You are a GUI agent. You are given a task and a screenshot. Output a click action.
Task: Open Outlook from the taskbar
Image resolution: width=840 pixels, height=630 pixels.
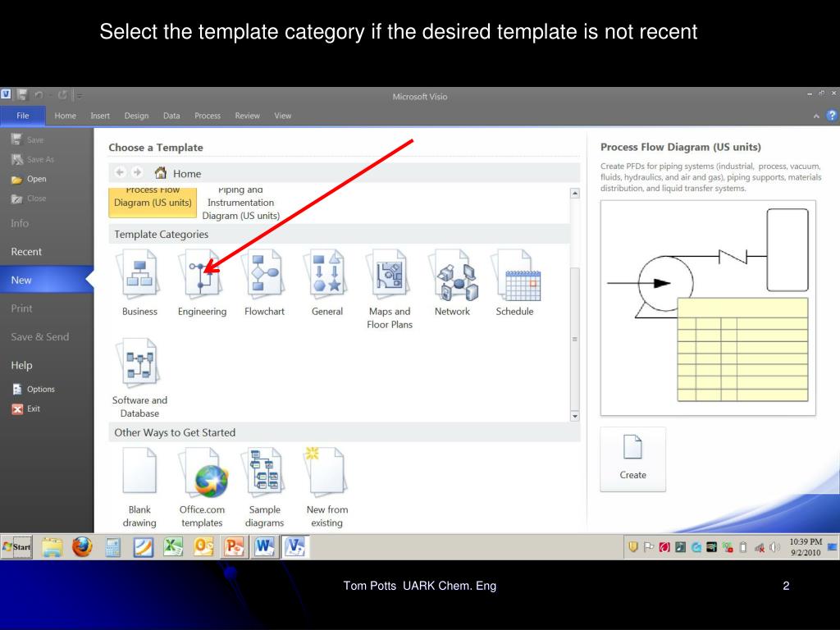coord(203,547)
